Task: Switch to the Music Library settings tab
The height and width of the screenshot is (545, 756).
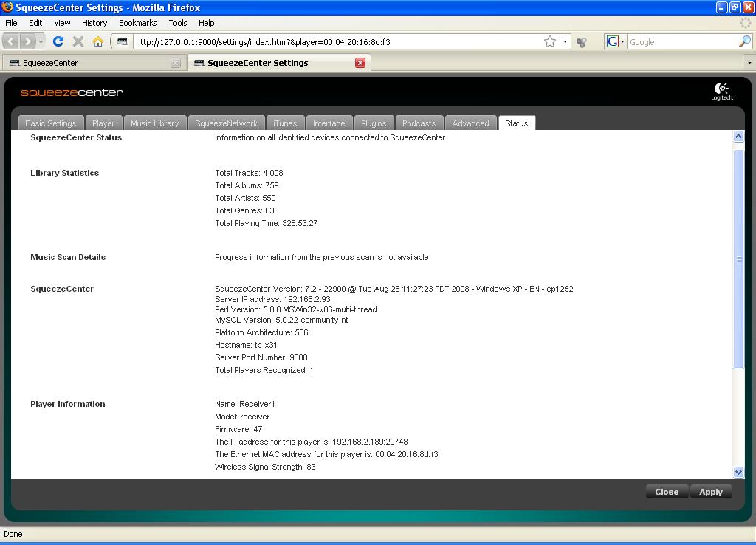Action: [x=154, y=123]
